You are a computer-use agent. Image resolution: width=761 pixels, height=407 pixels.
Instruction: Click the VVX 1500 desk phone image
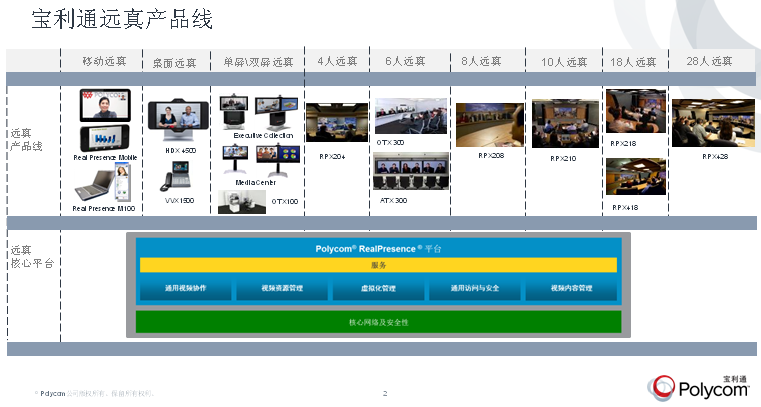[x=176, y=177]
